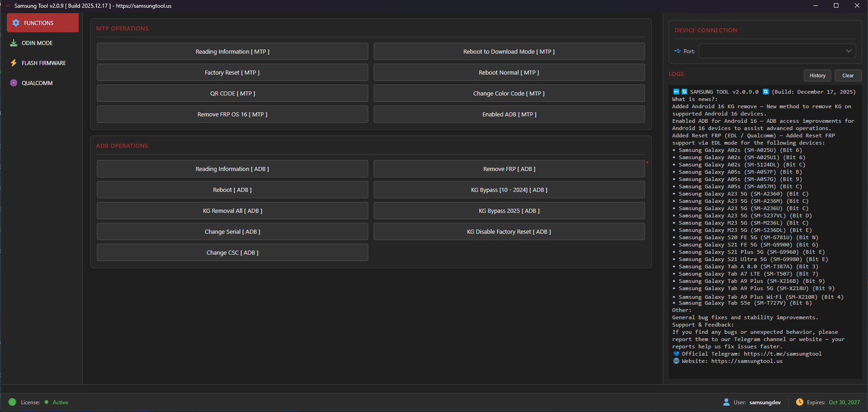Screen dimensions: 868x412
Task: Click the user profile icon in status bar
Action: tap(726, 402)
